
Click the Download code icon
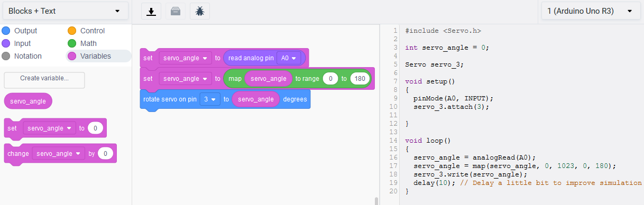[151, 11]
